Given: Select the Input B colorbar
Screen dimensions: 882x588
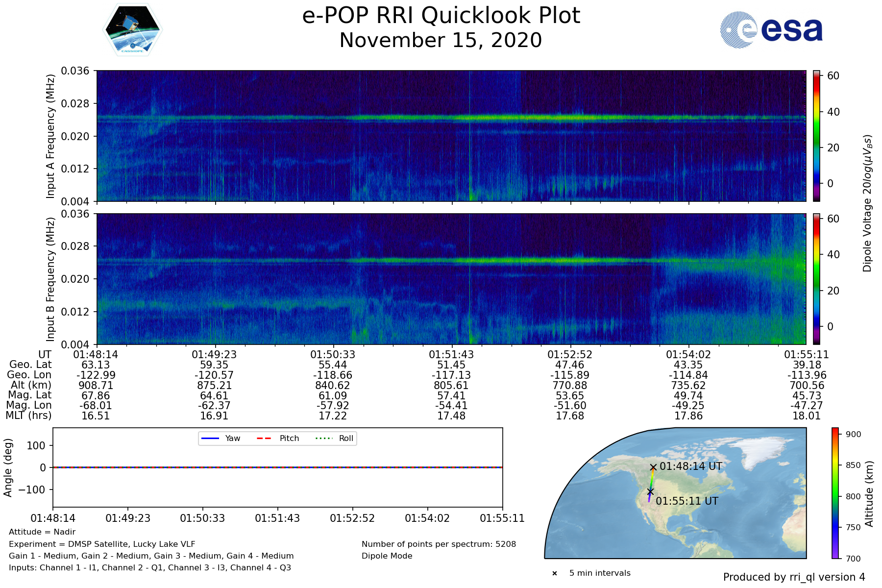Looking at the screenshot, I should coord(816,279).
